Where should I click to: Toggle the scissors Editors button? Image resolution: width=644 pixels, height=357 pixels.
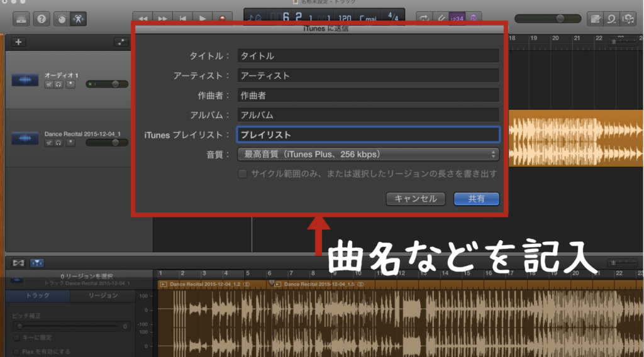coord(79,19)
